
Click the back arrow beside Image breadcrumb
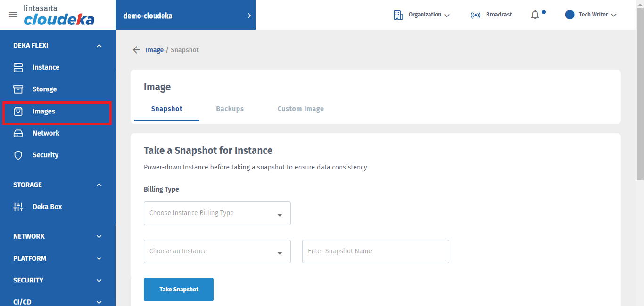coord(136,50)
